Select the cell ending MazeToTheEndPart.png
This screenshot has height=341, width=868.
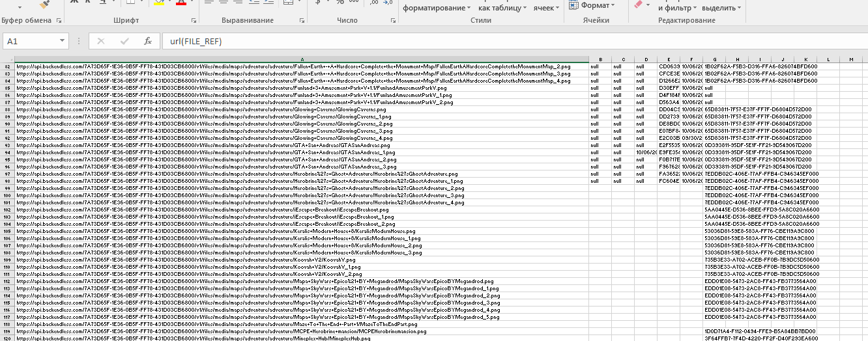pos(302,324)
